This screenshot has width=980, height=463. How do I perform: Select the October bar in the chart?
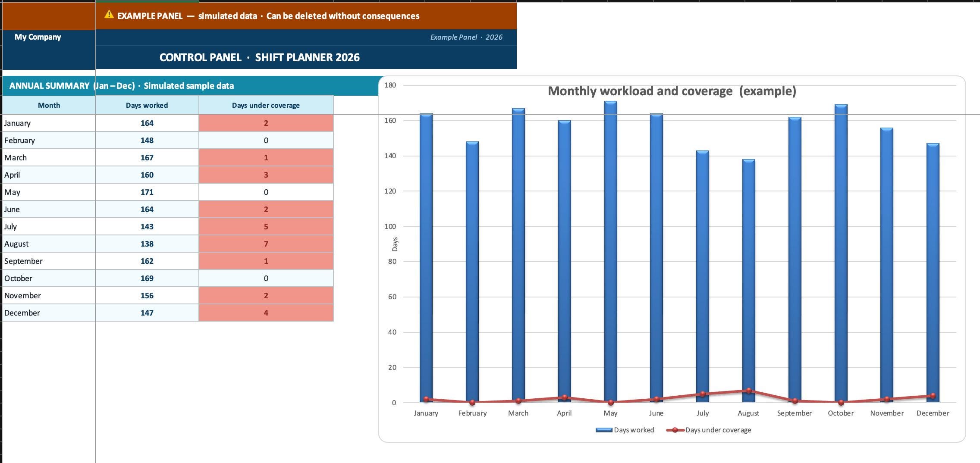click(x=841, y=253)
